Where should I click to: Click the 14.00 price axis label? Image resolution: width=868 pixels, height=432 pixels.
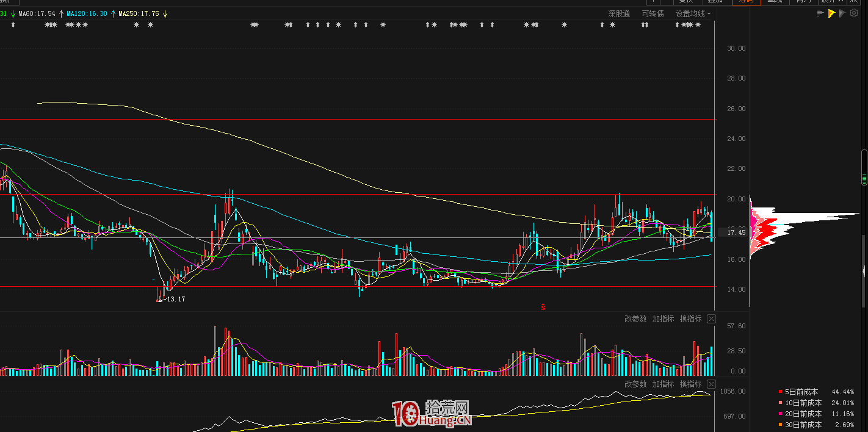coord(736,289)
